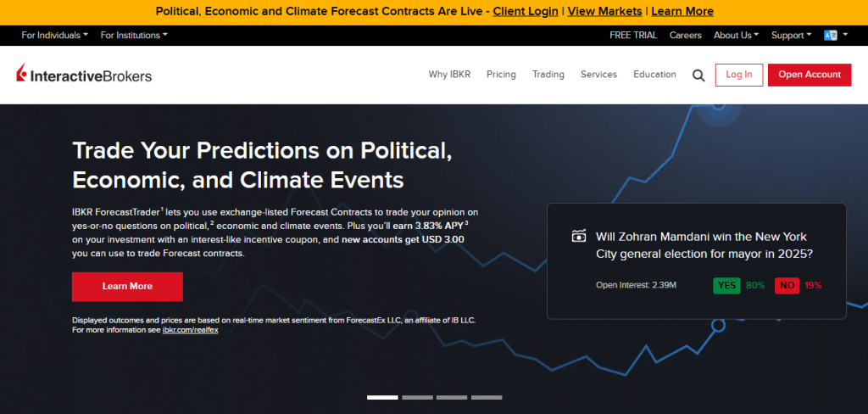Click the forecast contract money icon
Viewport: 868px width, 414px height.
580,237
